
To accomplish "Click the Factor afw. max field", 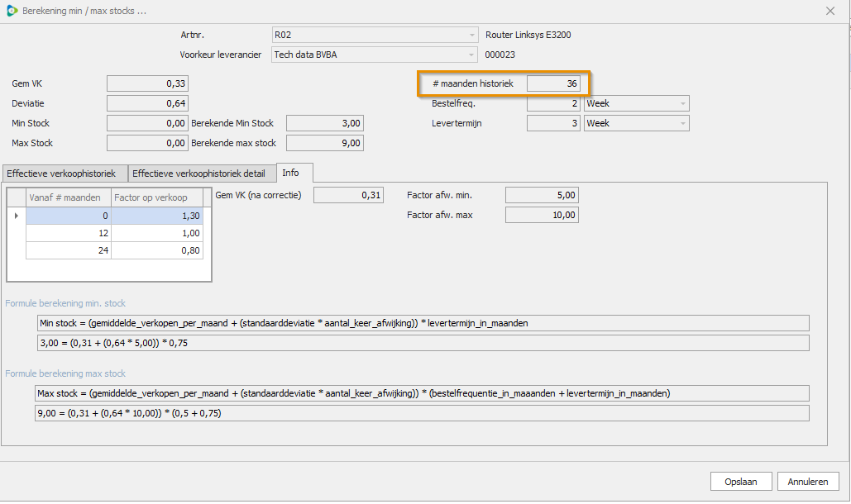I will pyautogui.click(x=542, y=215).
